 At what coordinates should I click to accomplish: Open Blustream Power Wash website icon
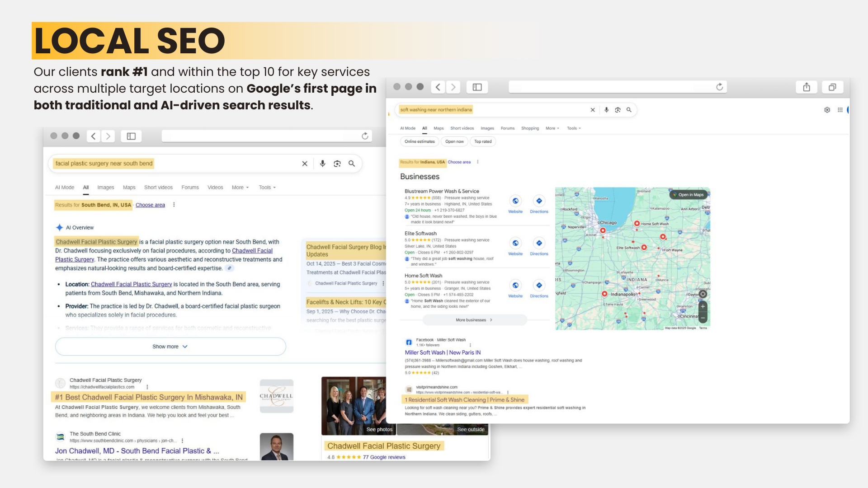[515, 201]
